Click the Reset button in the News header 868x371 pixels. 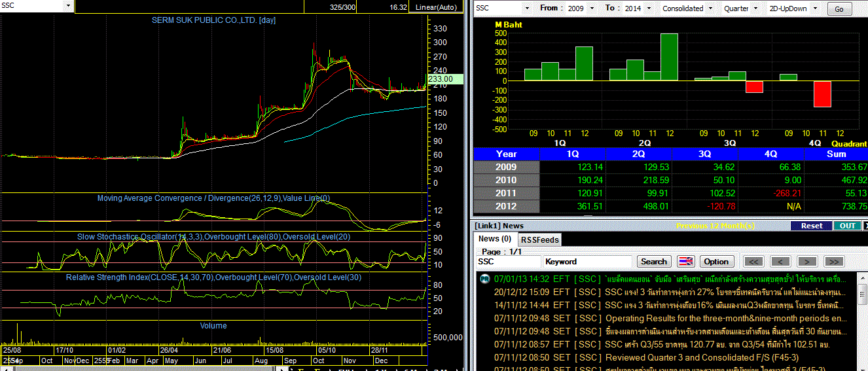811,226
